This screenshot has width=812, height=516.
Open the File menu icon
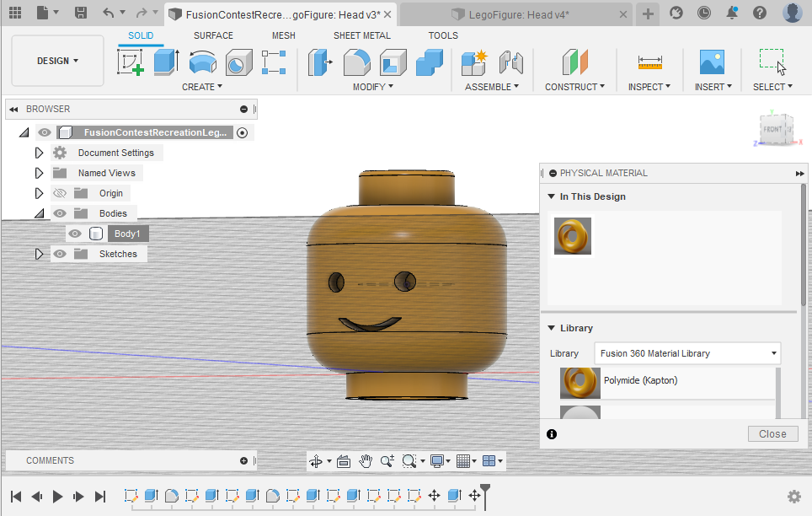pos(42,13)
